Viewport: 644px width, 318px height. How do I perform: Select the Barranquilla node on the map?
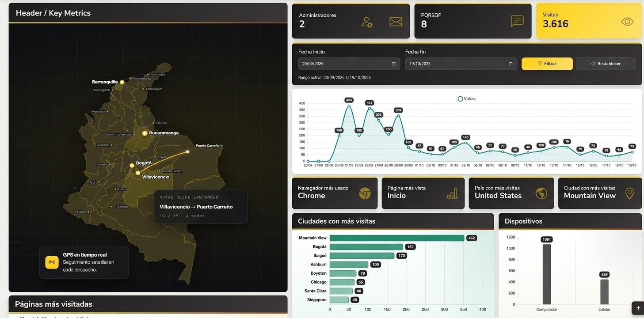tap(122, 82)
